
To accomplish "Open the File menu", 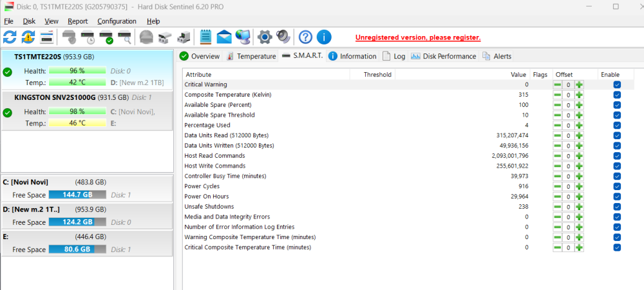I will coord(8,21).
